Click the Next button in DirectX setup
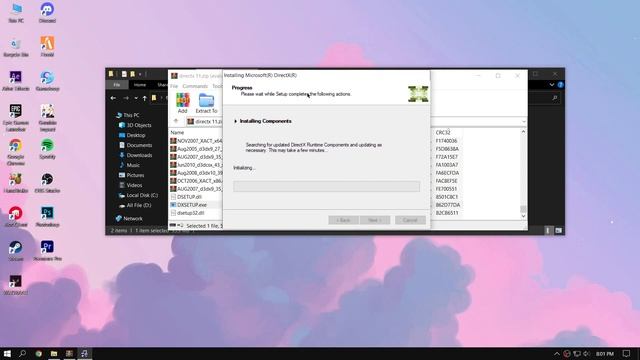 pos(375,220)
